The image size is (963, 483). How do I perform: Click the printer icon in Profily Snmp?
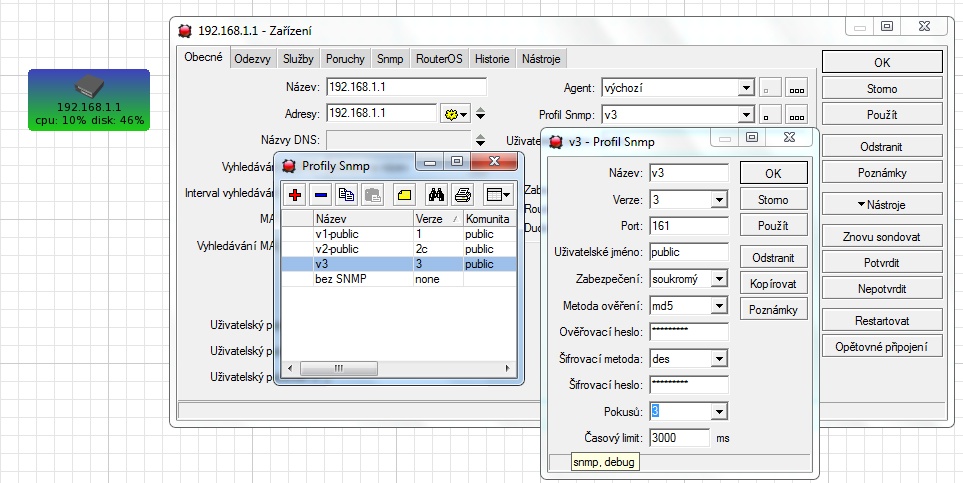tap(462, 195)
